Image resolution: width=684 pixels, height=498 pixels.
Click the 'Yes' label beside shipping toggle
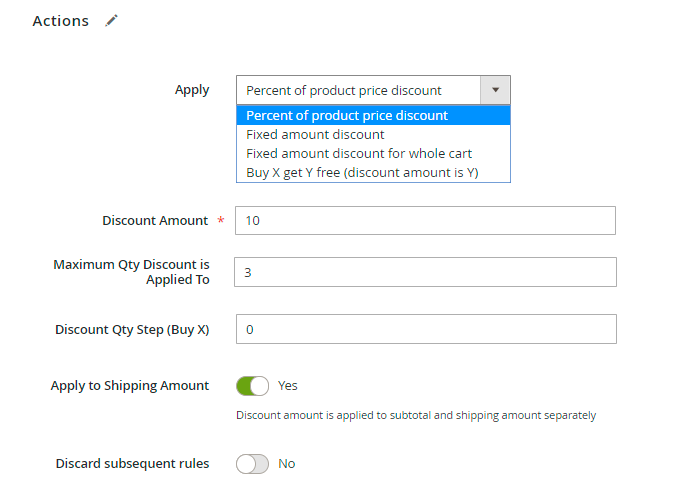tap(287, 385)
